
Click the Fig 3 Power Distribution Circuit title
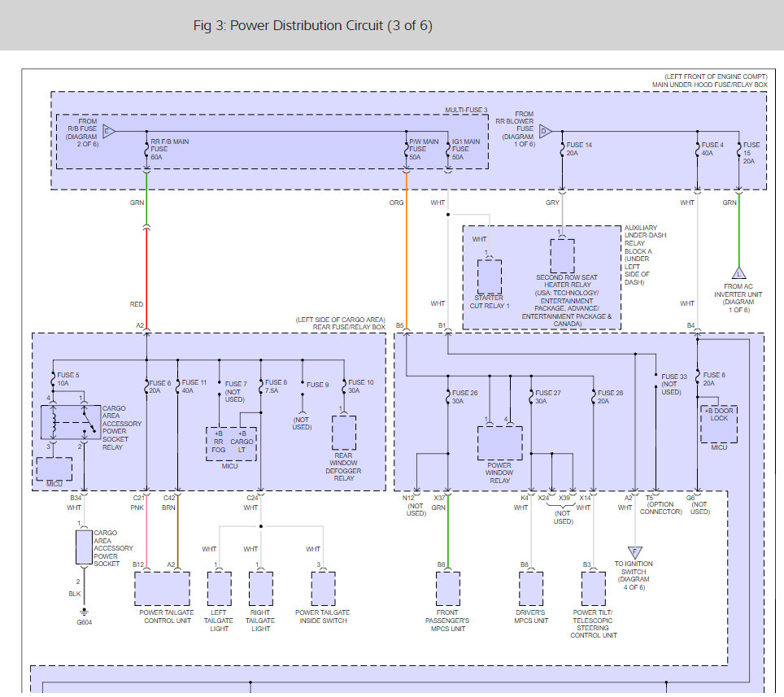click(x=313, y=26)
